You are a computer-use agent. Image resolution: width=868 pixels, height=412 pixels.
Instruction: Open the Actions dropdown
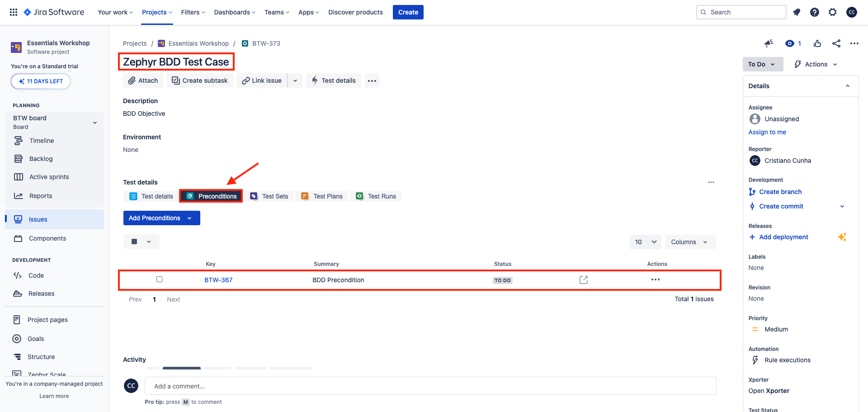(816, 64)
